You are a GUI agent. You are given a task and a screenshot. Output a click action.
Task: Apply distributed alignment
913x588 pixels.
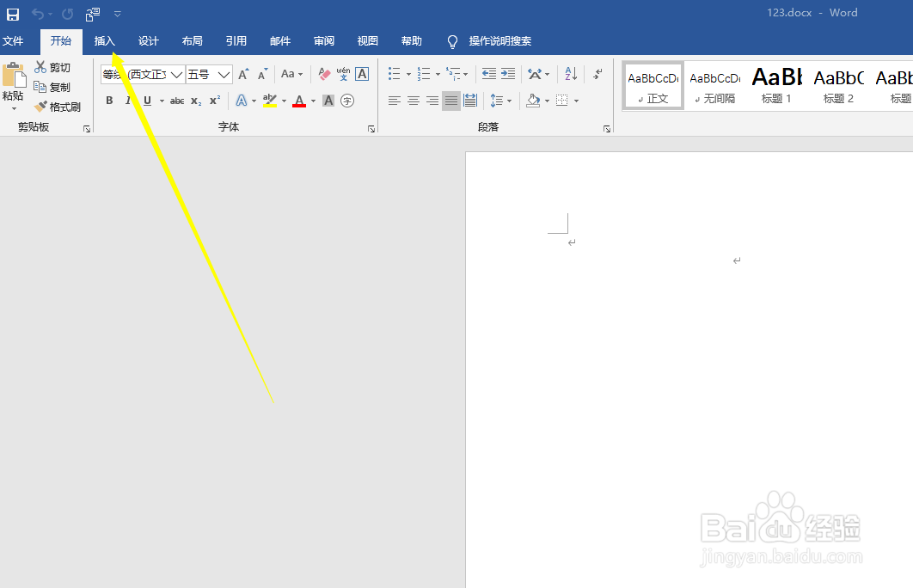click(470, 101)
